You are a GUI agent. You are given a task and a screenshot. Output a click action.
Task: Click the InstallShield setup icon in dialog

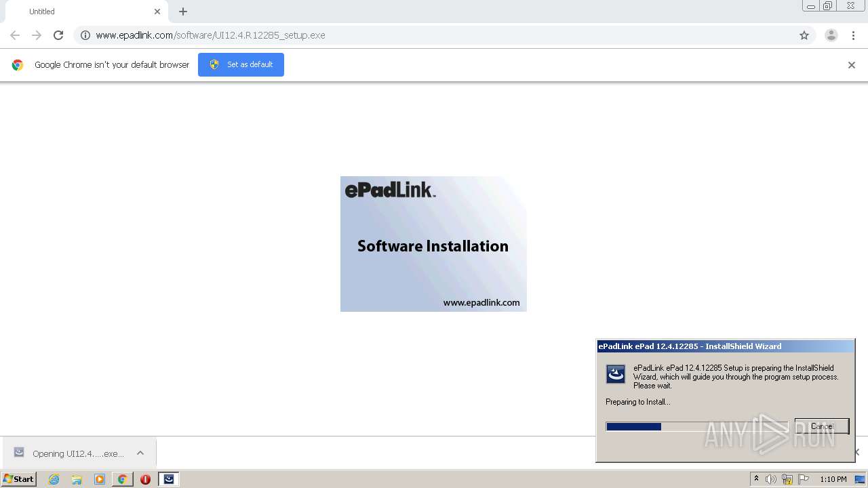pyautogui.click(x=616, y=374)
